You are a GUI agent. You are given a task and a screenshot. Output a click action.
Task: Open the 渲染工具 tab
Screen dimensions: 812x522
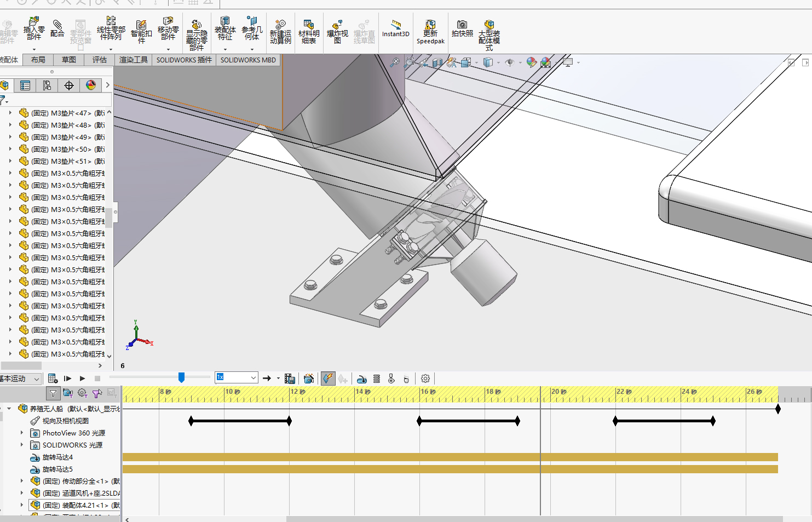pyautogui.click(x=134, y=60)
